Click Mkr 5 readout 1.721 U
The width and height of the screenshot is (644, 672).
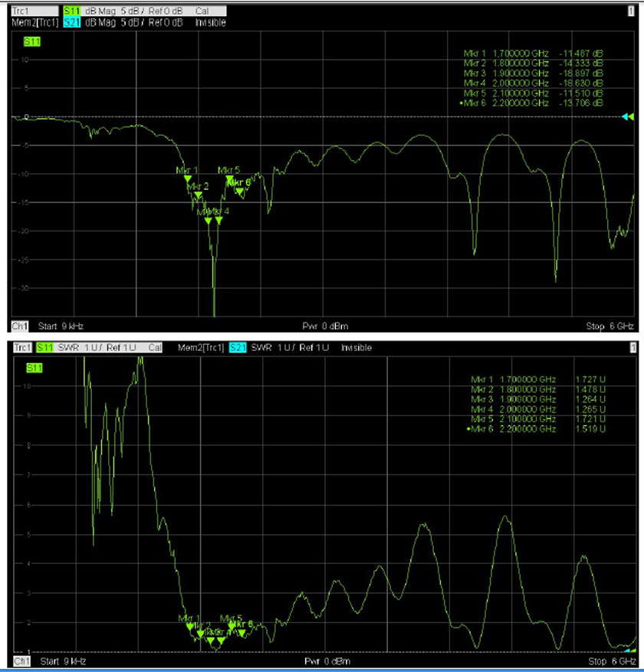538,419
